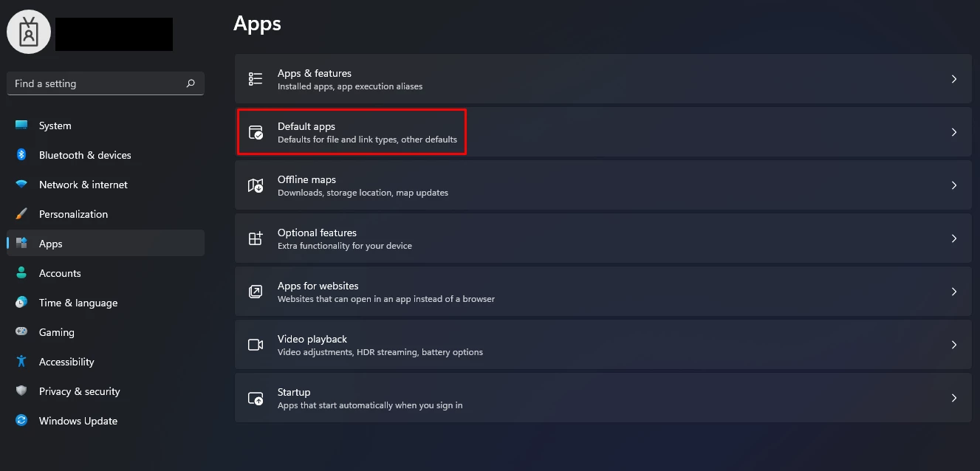The width and height of the screenshot is (980, 471).
Task: Open Default apps title text
Action: [x=306, y=126]
